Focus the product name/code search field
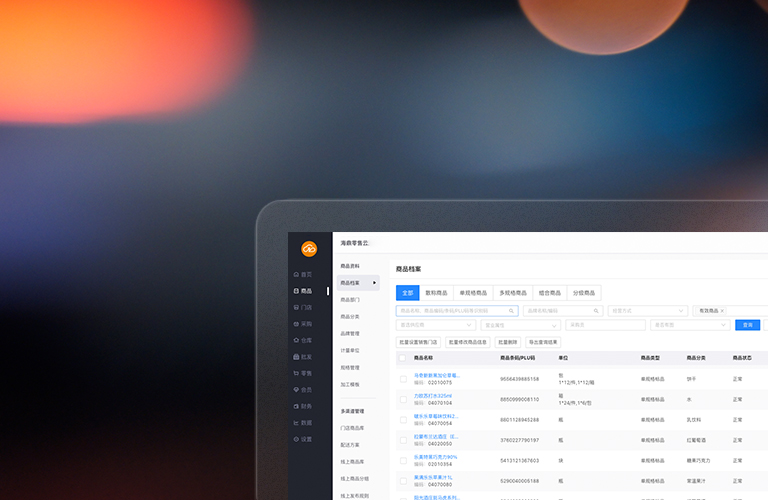The height and width of the screenshot is (500, 768). click(x=457, y=311)
